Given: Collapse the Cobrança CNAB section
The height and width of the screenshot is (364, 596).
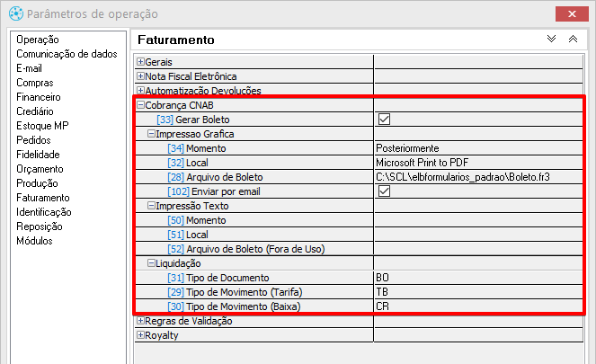Looking at the screenshot, I should [140, 105].
